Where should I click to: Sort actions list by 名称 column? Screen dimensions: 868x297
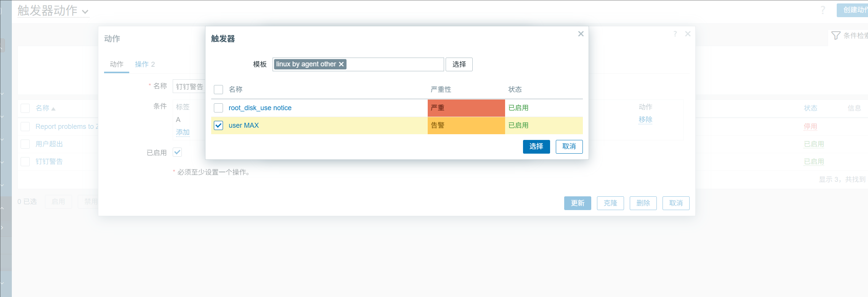(x=45, y=108)
